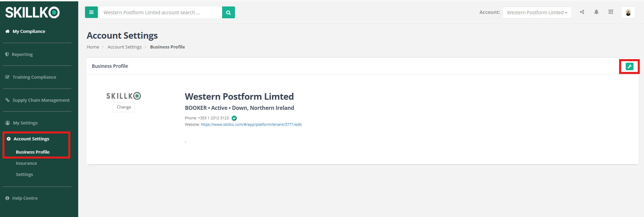
Task: Expand the Western Postform Limted account dropdown
Action: click(x=537, y=13)
